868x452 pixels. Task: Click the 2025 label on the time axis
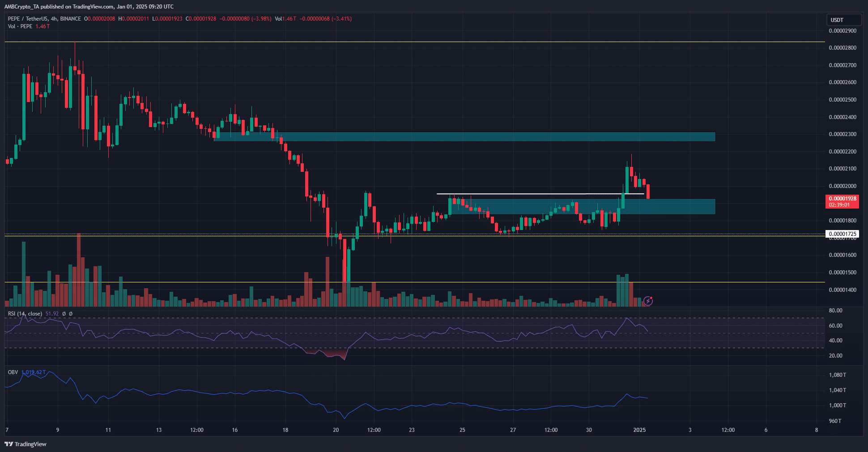pyautogui.click(x=639, y=430)
